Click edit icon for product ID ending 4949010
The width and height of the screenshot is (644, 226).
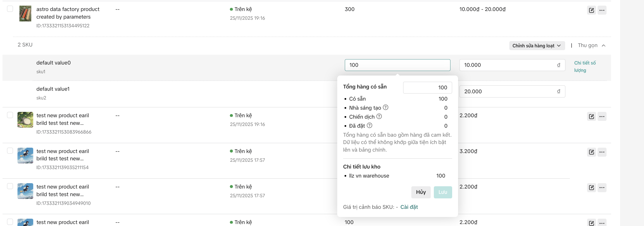591,188
